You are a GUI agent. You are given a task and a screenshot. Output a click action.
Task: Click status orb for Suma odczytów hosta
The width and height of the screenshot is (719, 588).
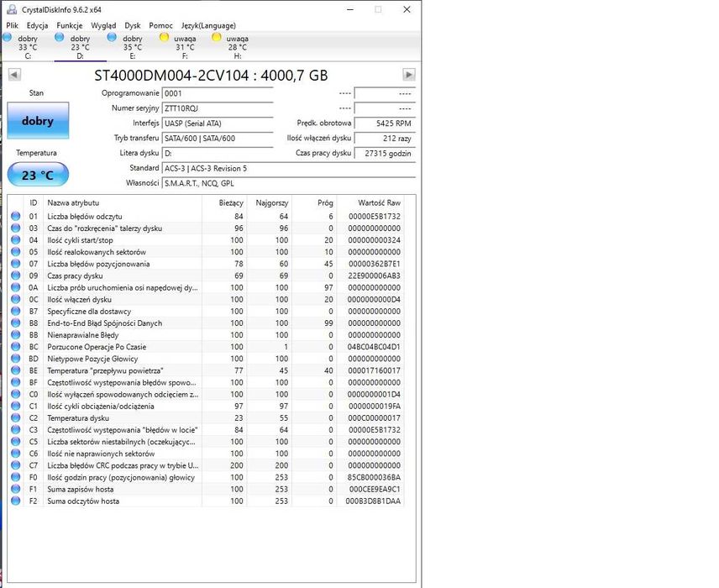pos(16,501)
